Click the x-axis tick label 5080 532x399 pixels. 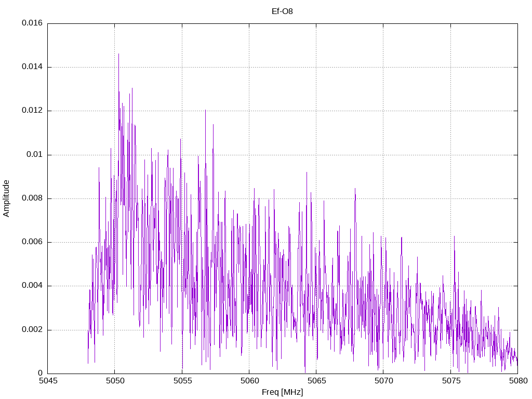518,381
